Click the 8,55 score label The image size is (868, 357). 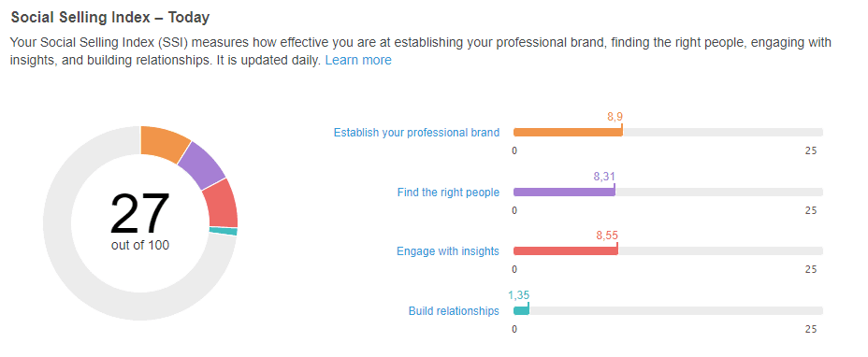coord(607,236)
